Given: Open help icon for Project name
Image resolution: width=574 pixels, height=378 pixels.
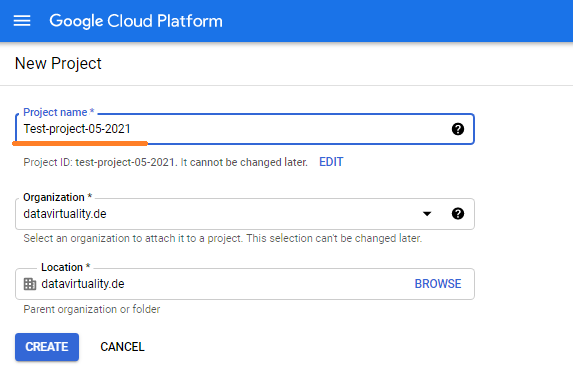Looking at the screenshot, I should pyautogui.click(x=458, y=129).
